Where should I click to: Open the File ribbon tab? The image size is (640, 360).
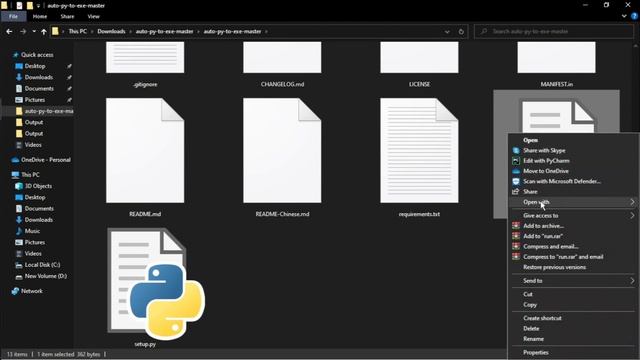pyautogui.click(x=13, y=16)
